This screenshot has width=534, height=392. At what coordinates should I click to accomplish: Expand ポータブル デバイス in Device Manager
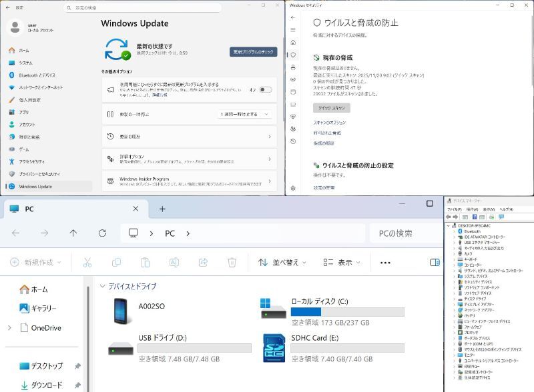coord(455,338)
